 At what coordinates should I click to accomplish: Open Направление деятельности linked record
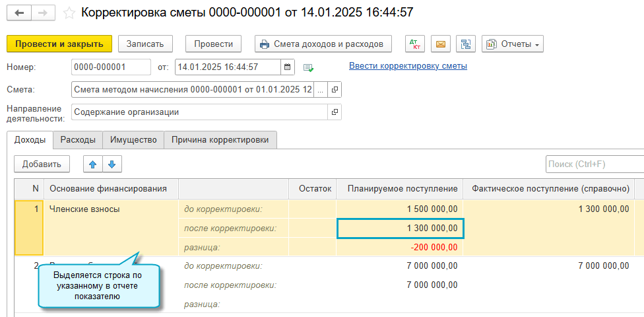(334, 112)
